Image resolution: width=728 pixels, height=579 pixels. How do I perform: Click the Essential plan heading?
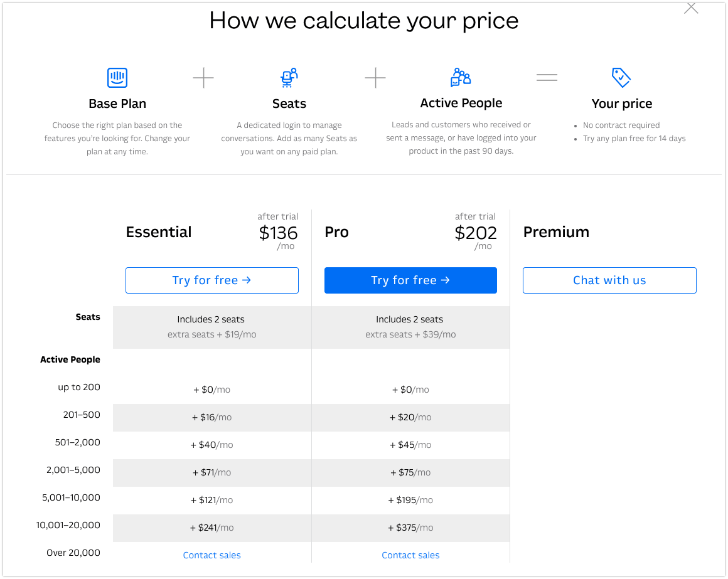coord(158,232)
